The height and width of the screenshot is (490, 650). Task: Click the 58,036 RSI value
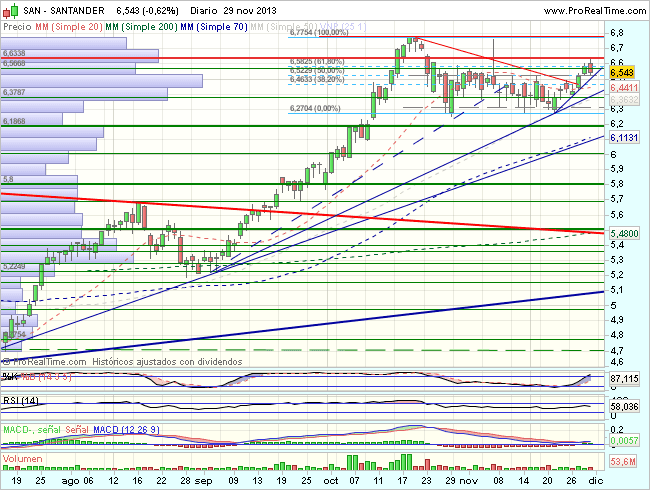tap(624, 407)
